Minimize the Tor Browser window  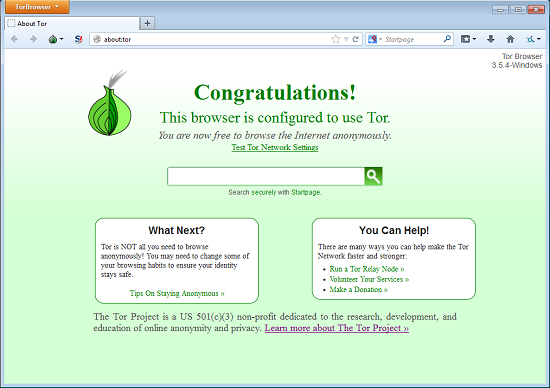point(500,9)
